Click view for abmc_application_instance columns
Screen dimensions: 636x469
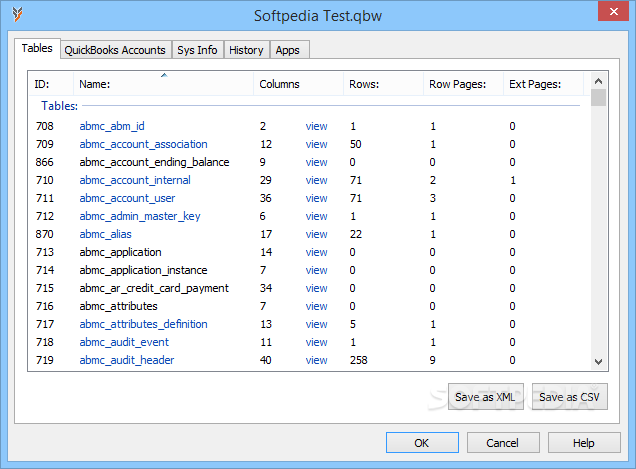tap(316, 270)
